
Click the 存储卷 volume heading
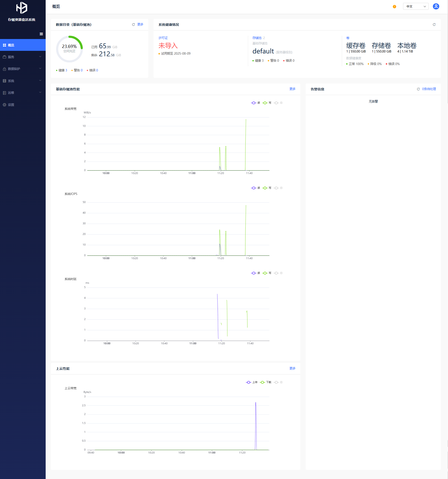[x=381, y=46]
